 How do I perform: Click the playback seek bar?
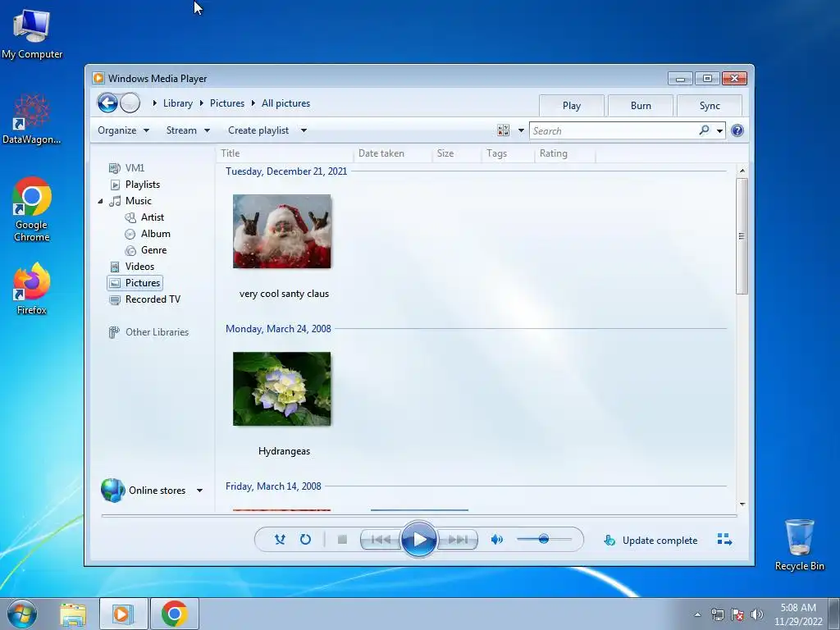[419, 515]
